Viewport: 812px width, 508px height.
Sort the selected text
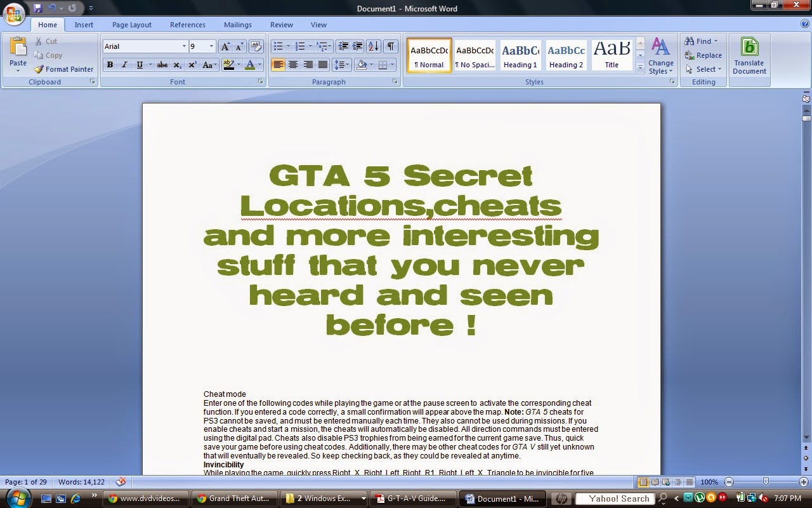click(x=374, y=46)
